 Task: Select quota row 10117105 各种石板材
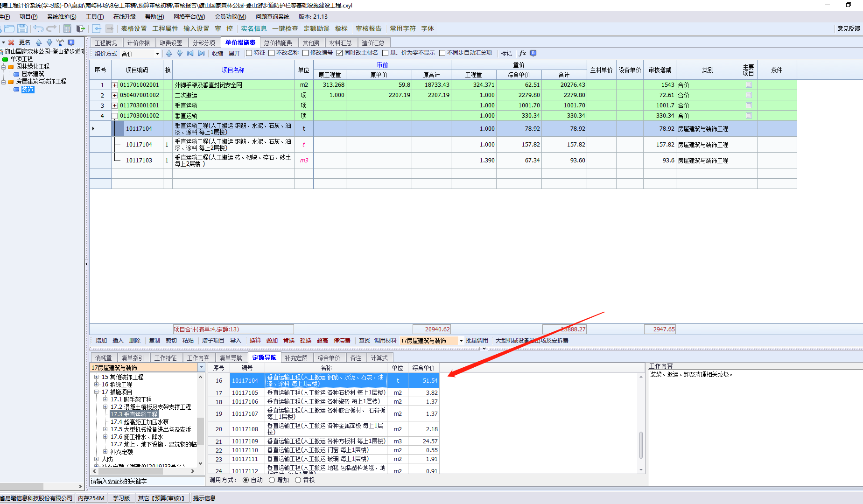(x=323, y=393)
